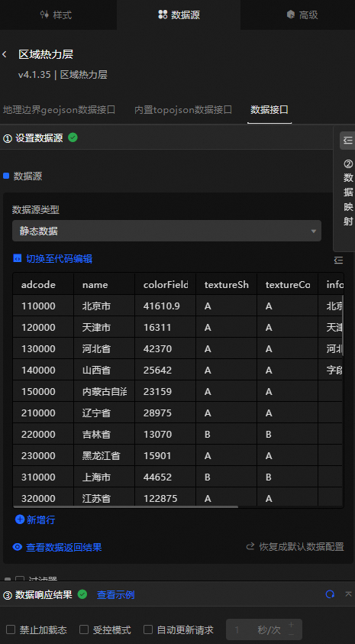Click the version text v4.1.35 | 区域热力层
This screenshot has width=355, height=644.
[x=63, y=75]
